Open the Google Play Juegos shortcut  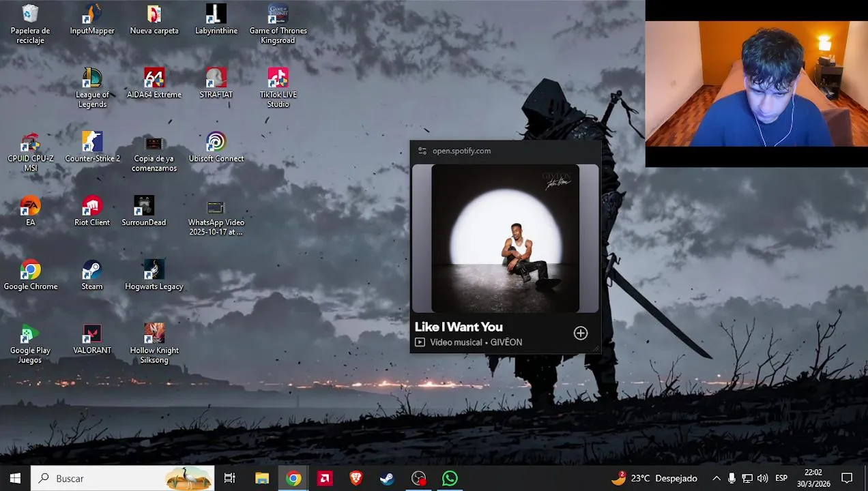[30, 344]
